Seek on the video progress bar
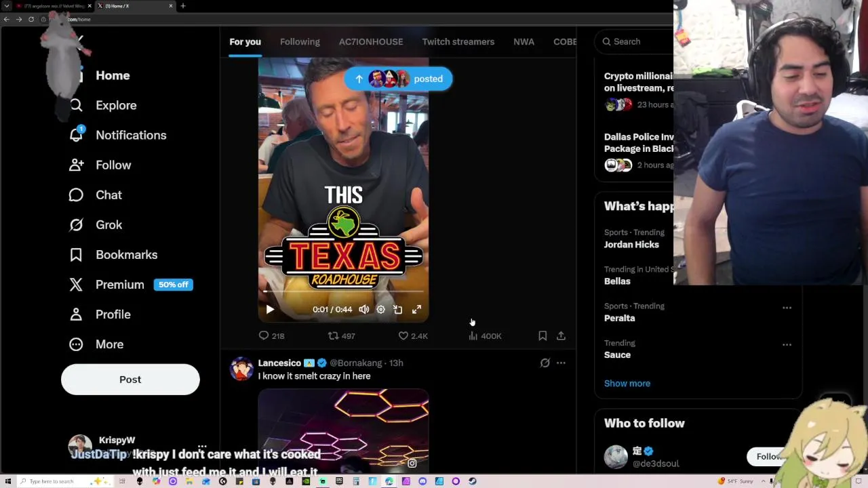 [343, 291]
